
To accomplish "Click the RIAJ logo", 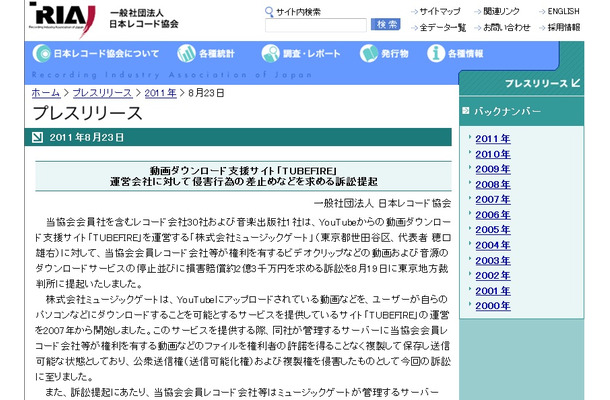I will pos(62,18).
